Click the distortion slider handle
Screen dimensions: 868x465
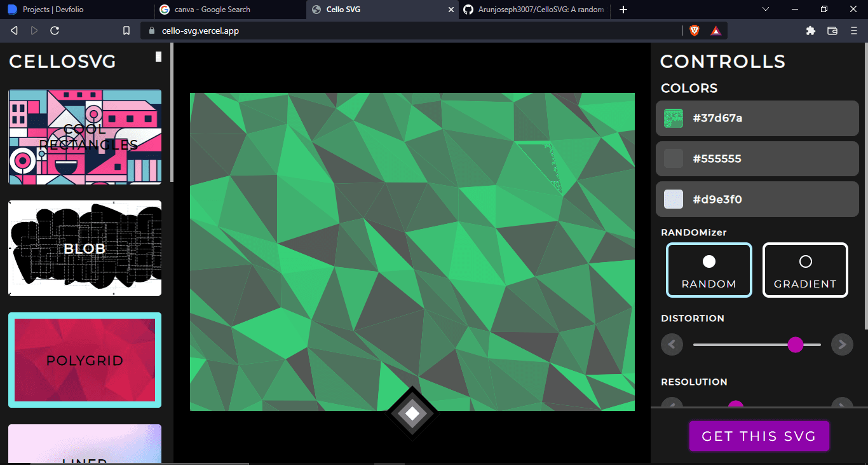point(796,345)
